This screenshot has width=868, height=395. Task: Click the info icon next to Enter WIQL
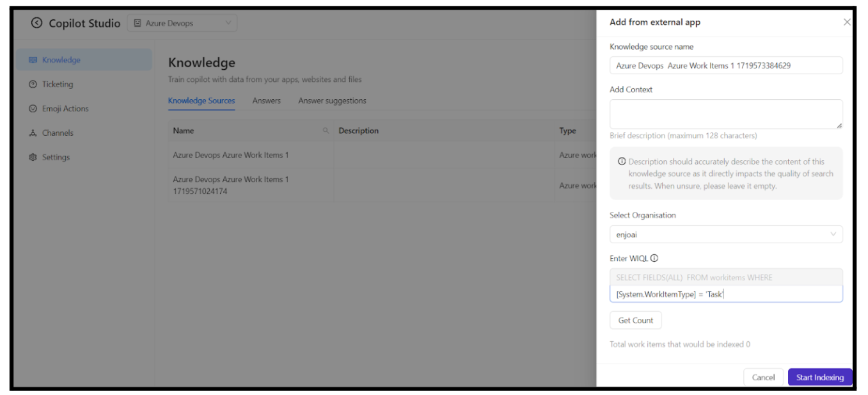(x=654, y=259)
